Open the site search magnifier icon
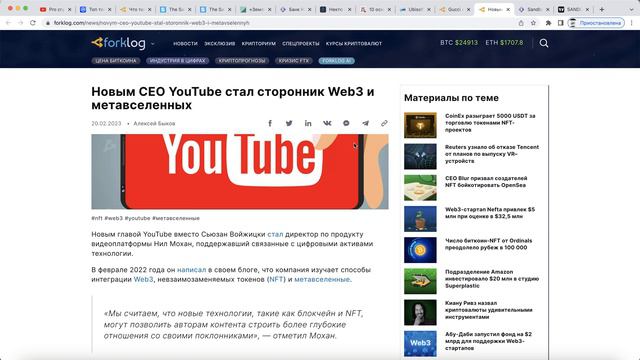 point(544,43)
